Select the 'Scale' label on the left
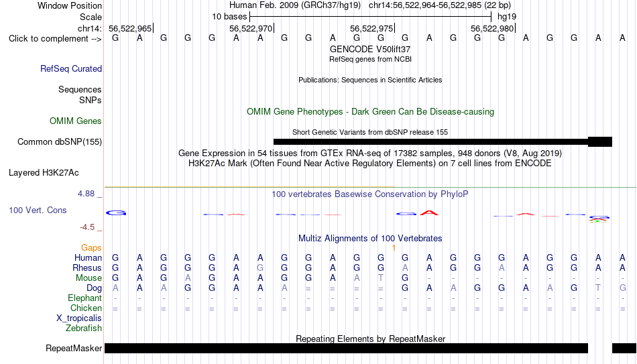The height and width of the screenshot is (364, 637). click(x=91, y=17)
